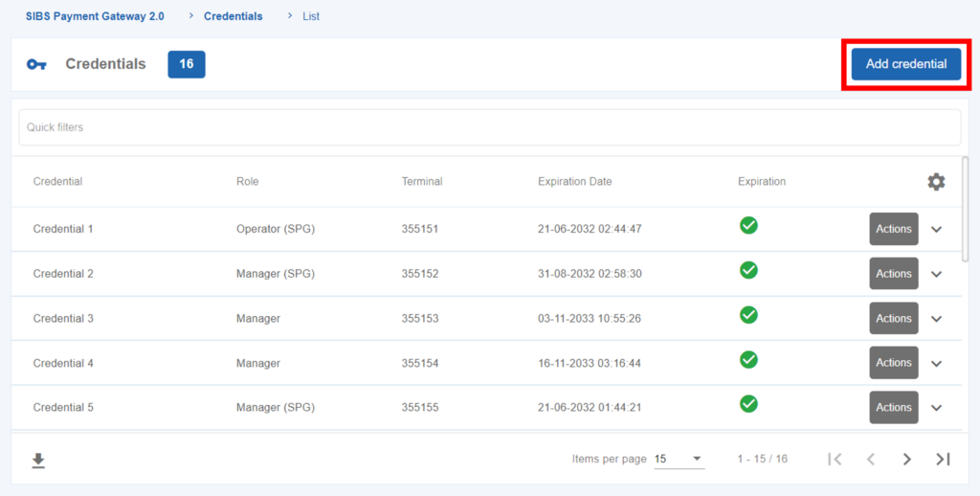Click the Add credential button
The width and height of the screenshot is (980, 496).
coord(905,64)
